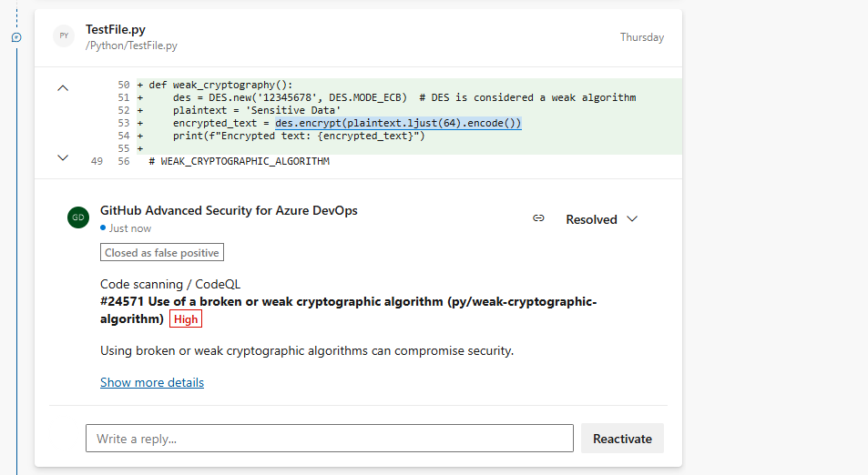Click the Thursday timestamp

point(641,37)
